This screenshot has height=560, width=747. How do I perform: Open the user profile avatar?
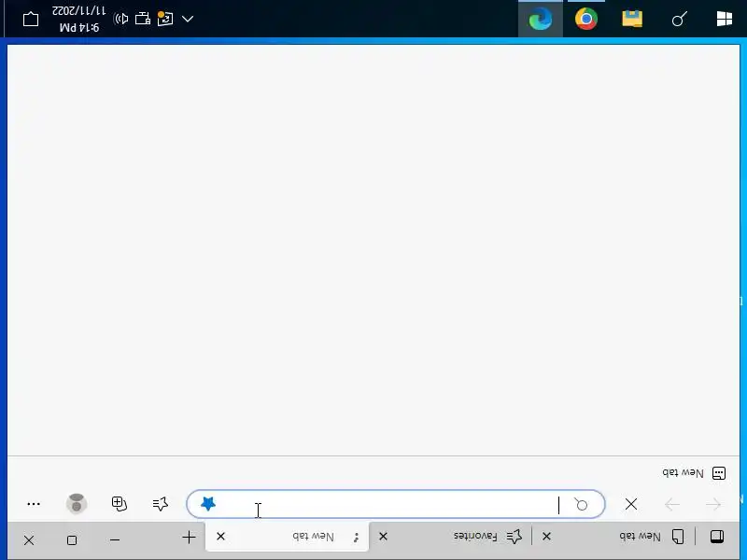[x=77, y=504]
